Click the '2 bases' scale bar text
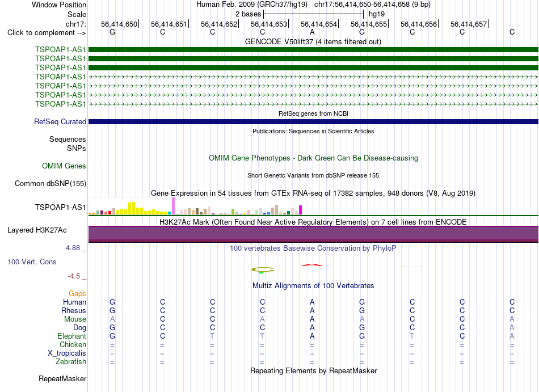 pyautogui.click(x=248, y=14)
